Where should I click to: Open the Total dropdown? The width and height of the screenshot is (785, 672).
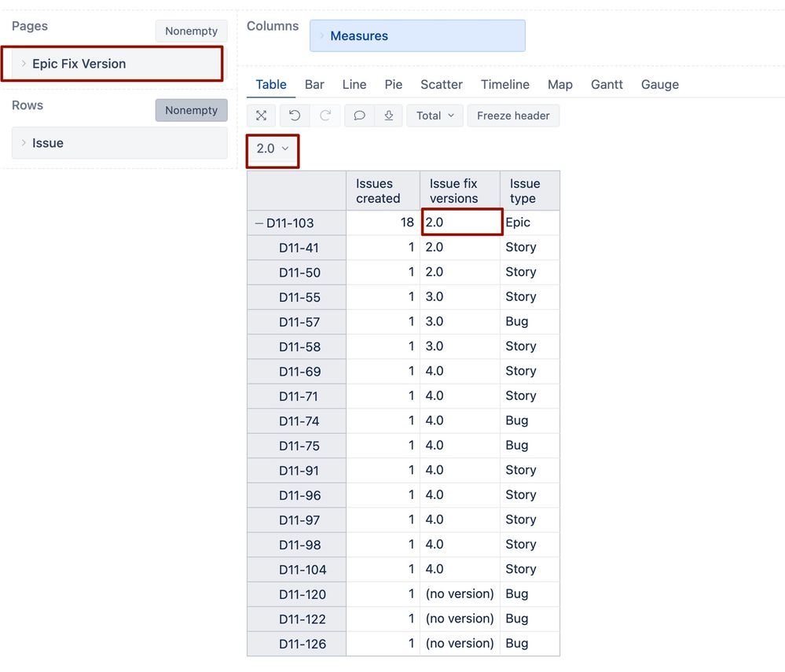click(x=435, y=116)
